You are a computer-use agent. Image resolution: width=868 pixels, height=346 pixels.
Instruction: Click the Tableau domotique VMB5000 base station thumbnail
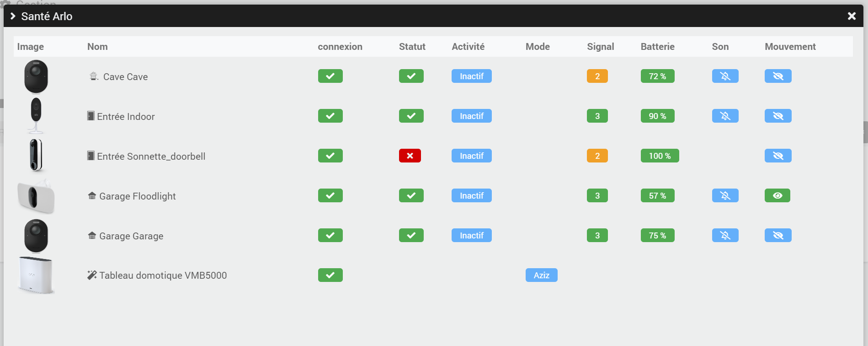pos(36,275)
